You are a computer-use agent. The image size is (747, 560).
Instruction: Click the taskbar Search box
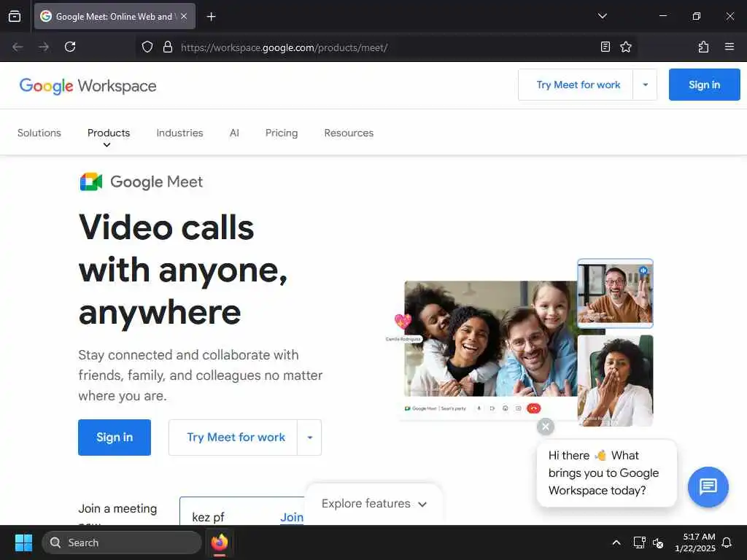point(122,542)
